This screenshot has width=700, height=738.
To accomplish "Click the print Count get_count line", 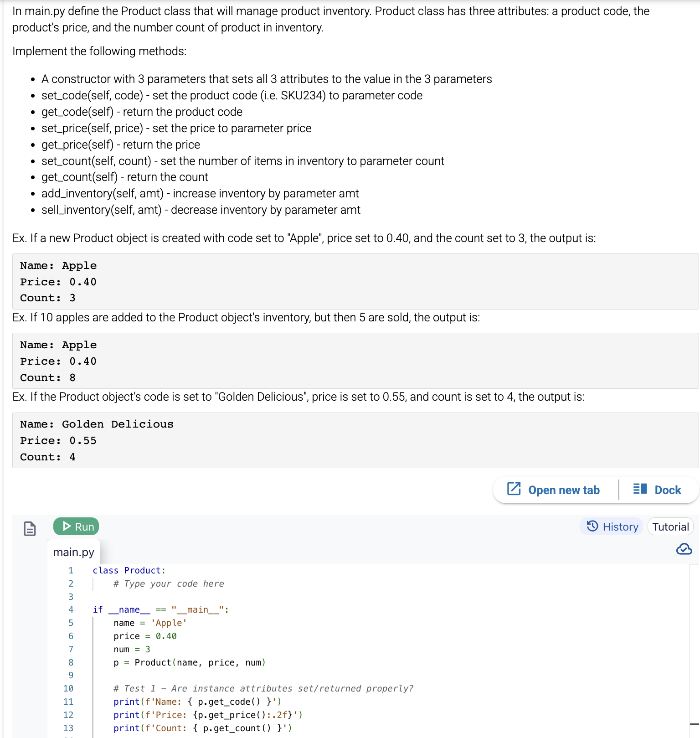I will tap(203, 728).
